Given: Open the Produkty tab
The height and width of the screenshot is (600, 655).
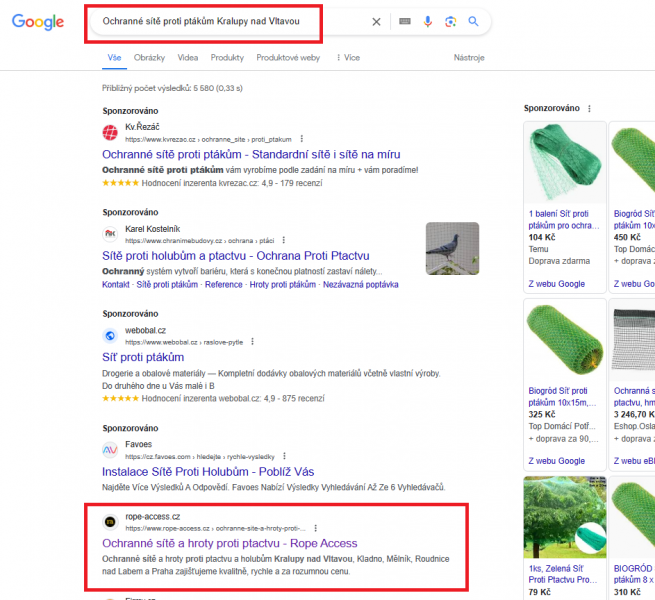Looking at the screenshot, I should click(227, 58).
